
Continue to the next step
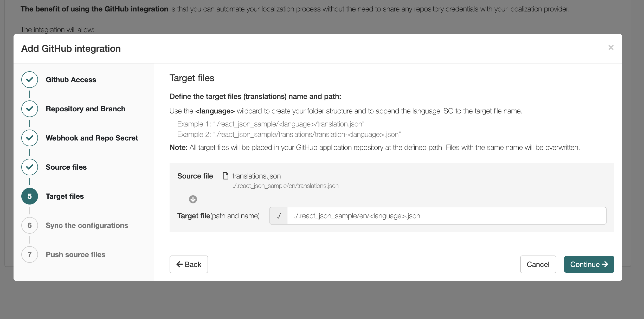coord(589,264)
